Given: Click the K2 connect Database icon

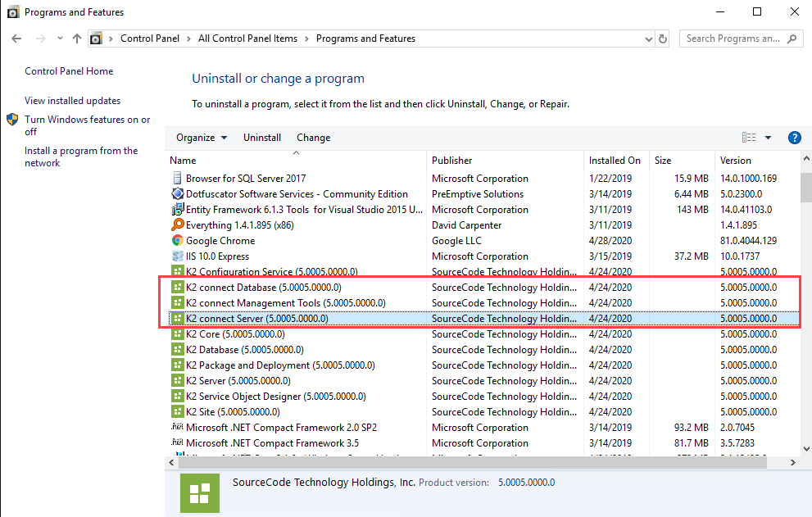Looking at the screenshot, I should pos(177,287).
